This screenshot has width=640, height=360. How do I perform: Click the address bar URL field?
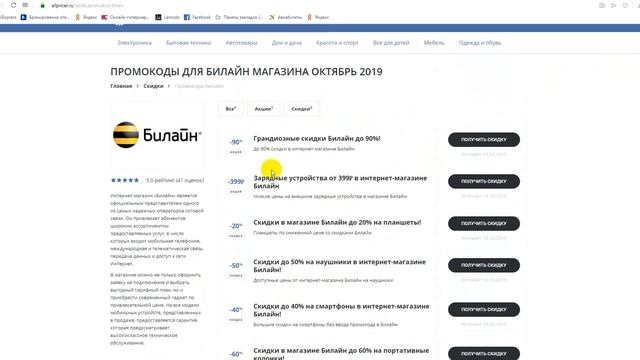pos(87,6)
